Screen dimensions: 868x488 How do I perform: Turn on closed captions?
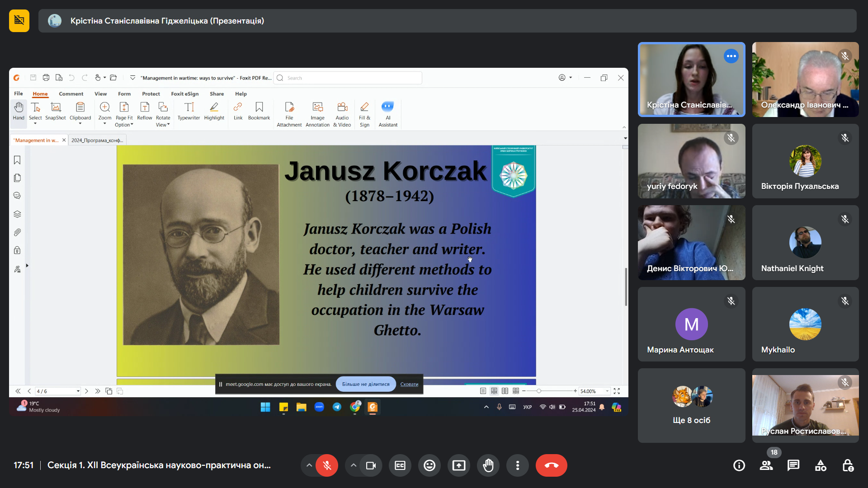pos(400,465)
